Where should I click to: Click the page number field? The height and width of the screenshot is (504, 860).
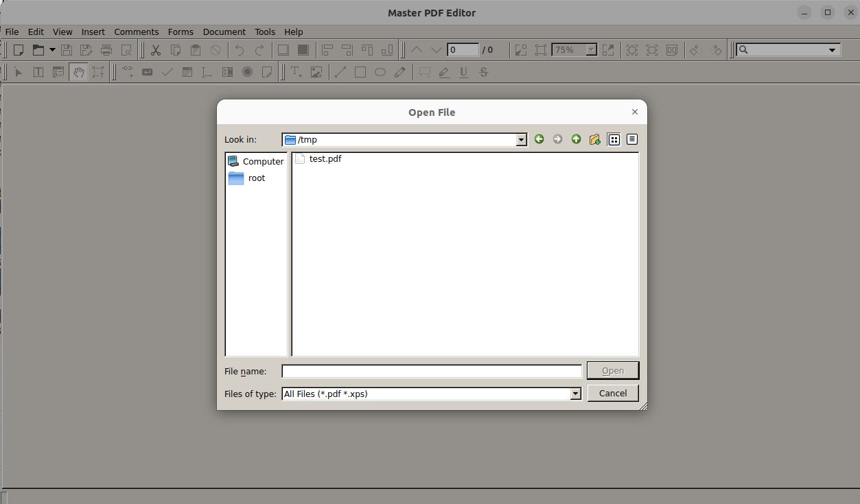463,50
